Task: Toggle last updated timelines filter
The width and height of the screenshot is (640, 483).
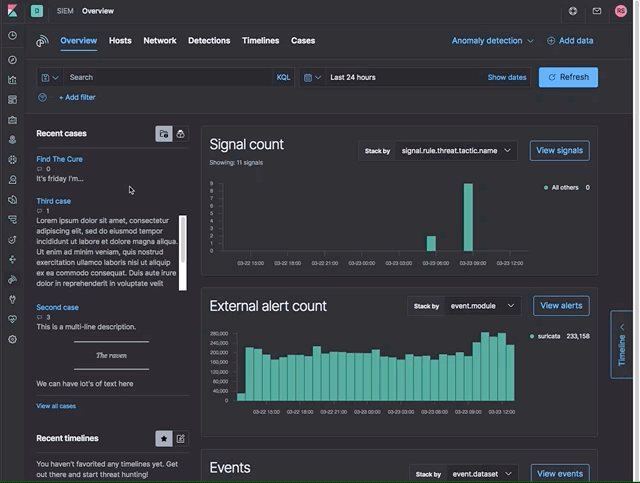Action: (x=180, y=439)
